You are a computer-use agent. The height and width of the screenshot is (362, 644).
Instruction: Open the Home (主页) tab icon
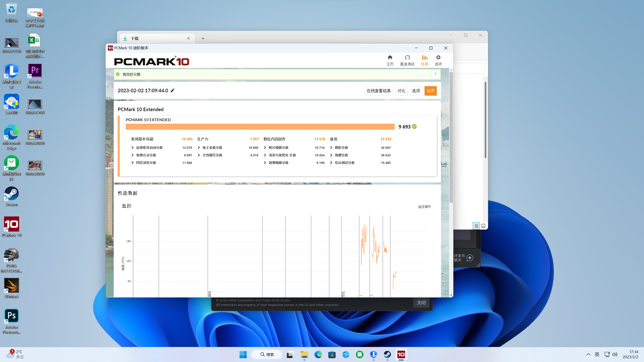390,58
